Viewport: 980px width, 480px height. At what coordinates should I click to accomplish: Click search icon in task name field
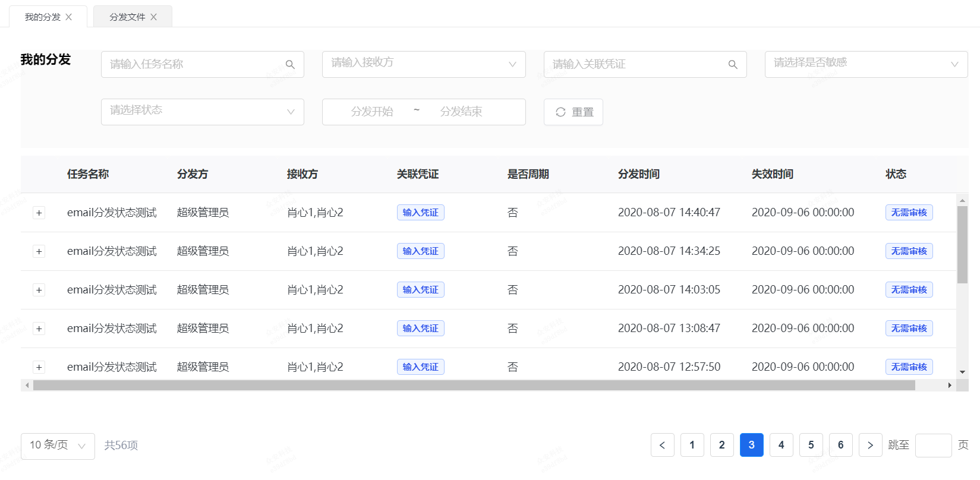click(x=290, y=64)
